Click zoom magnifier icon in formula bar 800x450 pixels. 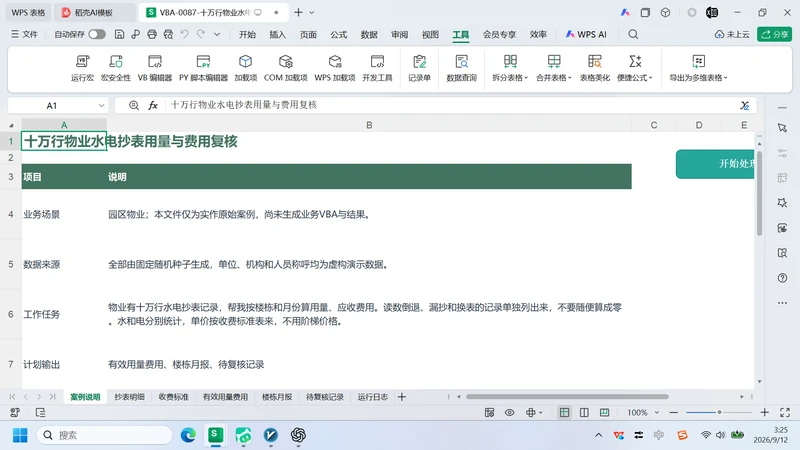click(x=134, y=105)
